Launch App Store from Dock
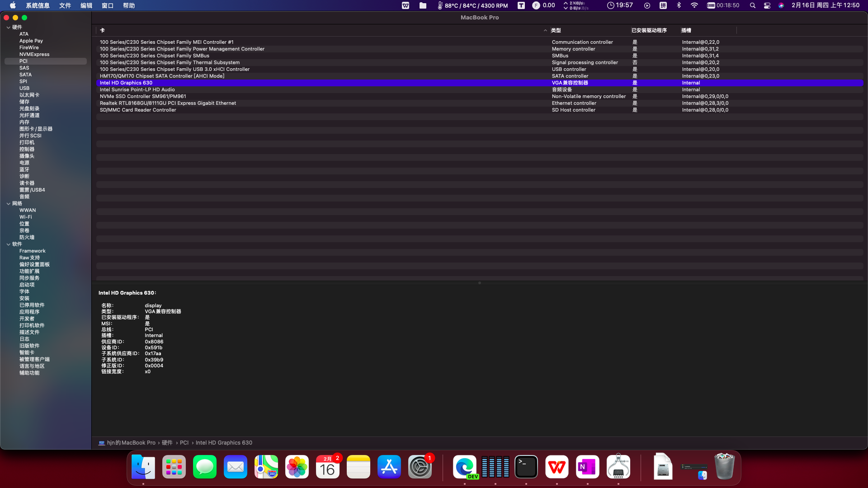This screenshot has width=868, height=488. coord(389,467)
